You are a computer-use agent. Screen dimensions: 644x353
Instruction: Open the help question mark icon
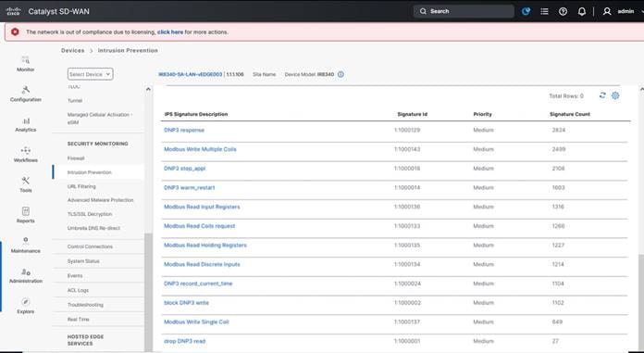pos(563,11)
